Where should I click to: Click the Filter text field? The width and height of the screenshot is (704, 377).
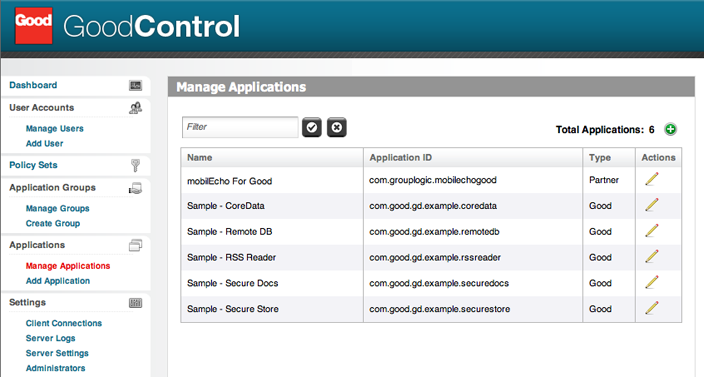tap(240, 127)
